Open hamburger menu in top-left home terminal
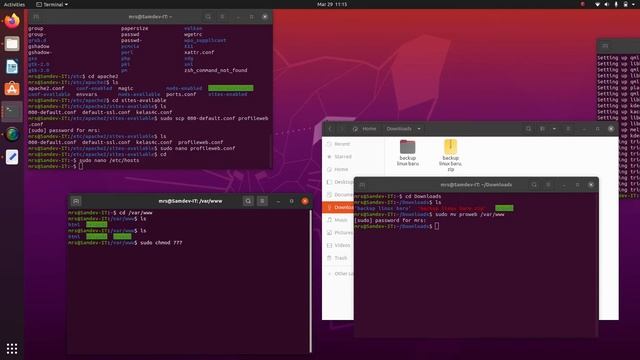Screen dimensions: 640x360 click(x=222, y=17)
